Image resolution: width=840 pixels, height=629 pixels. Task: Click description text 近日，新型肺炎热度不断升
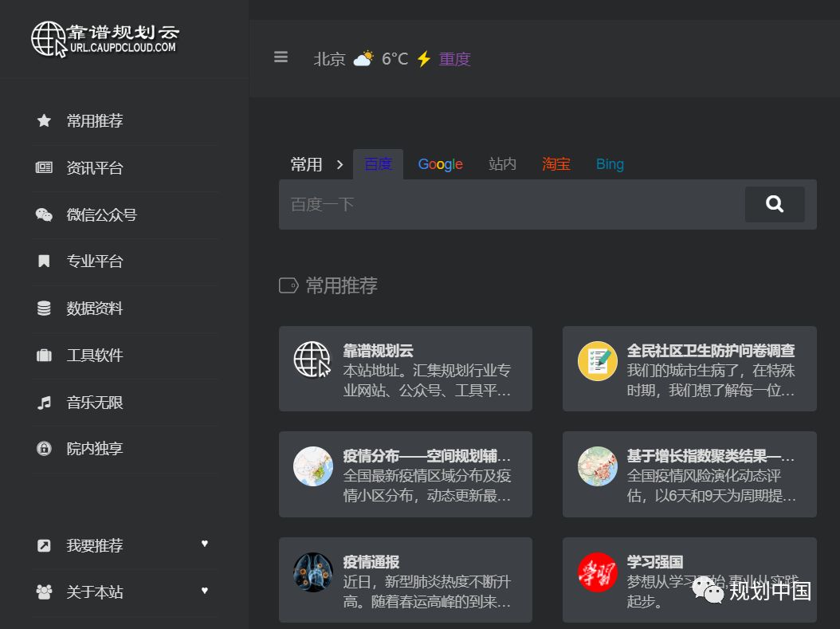point(427,583)
